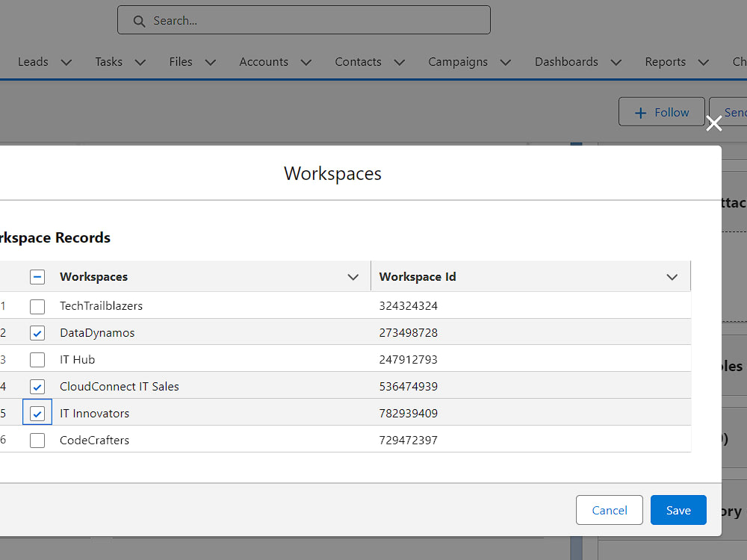Check the CodeCrafters workspace row
This screenshot has height=560, width=747.
click(37, 441)
